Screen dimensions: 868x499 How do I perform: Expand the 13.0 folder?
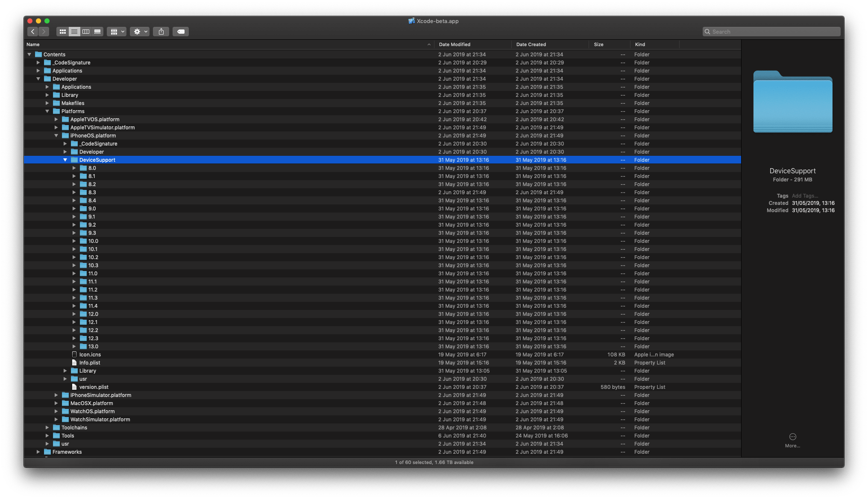point(74,347)
